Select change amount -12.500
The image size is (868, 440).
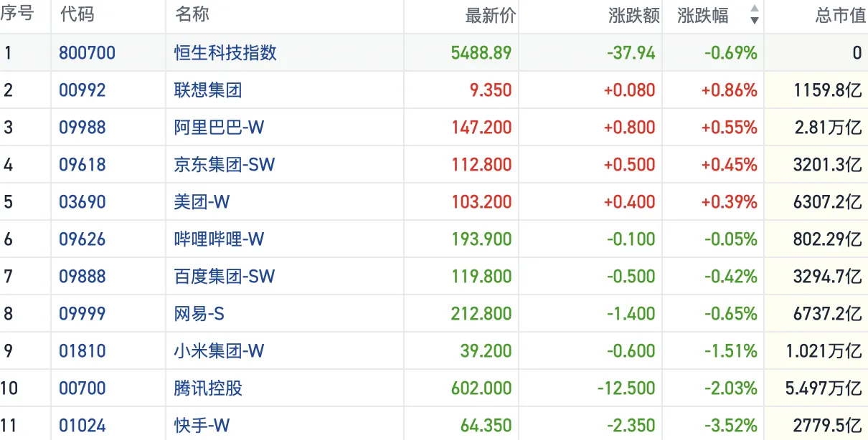(626, 388)
